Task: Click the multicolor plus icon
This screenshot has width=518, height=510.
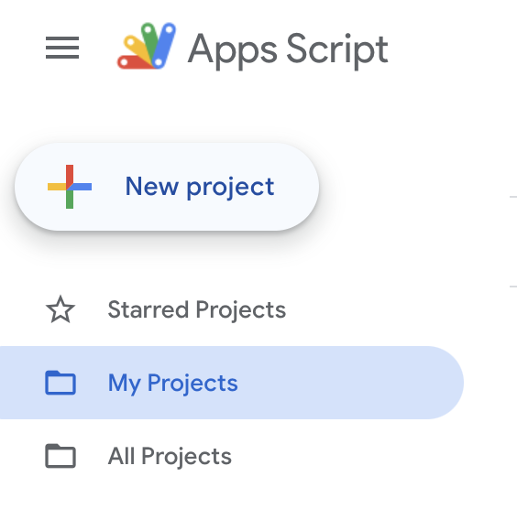Action: 70,187
